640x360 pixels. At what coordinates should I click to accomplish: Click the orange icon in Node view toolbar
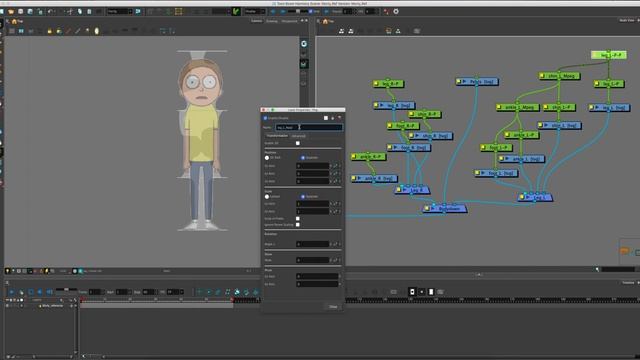388,31
